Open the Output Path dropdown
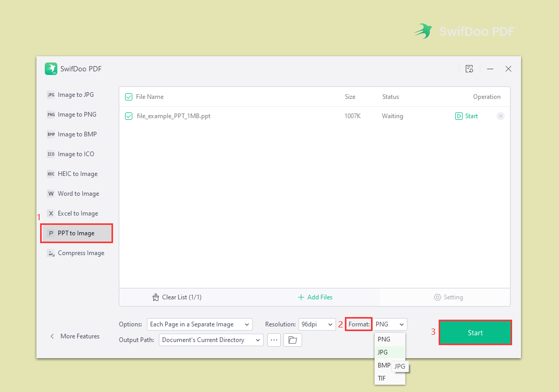This screenshot has height=392, width=559. tap(210, 339)
